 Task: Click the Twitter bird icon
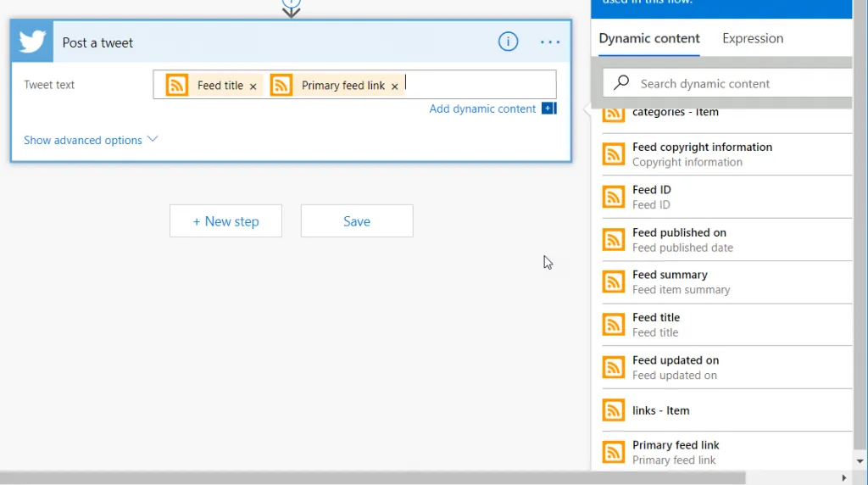tap(32, 42)
